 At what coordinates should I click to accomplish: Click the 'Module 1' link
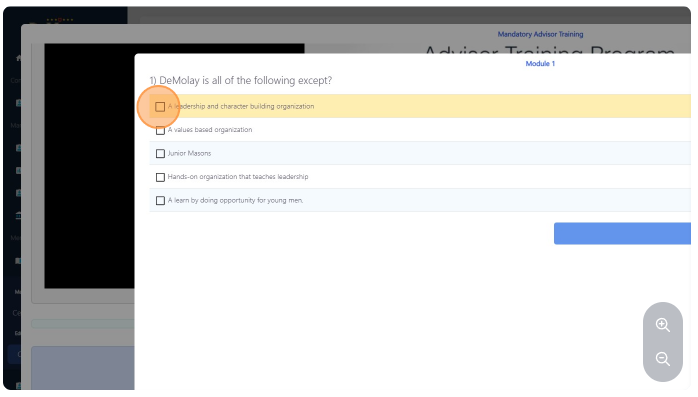click(540, 64)
